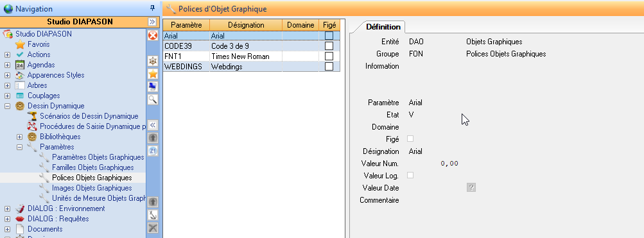644x238 pixels.
Task: Click the magnifying glass search icon
Action: pyautogui.click(x=153, y=99)
